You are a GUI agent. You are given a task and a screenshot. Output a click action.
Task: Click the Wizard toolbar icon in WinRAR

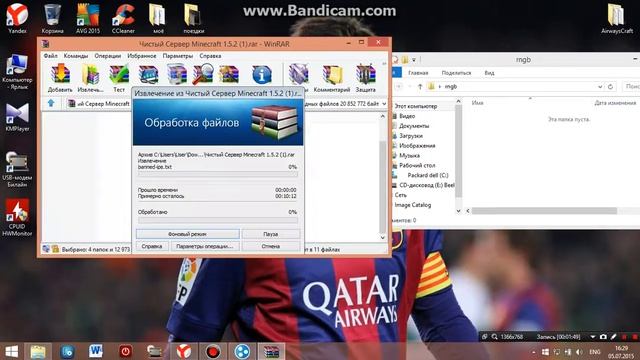click(x=229, y=75)
